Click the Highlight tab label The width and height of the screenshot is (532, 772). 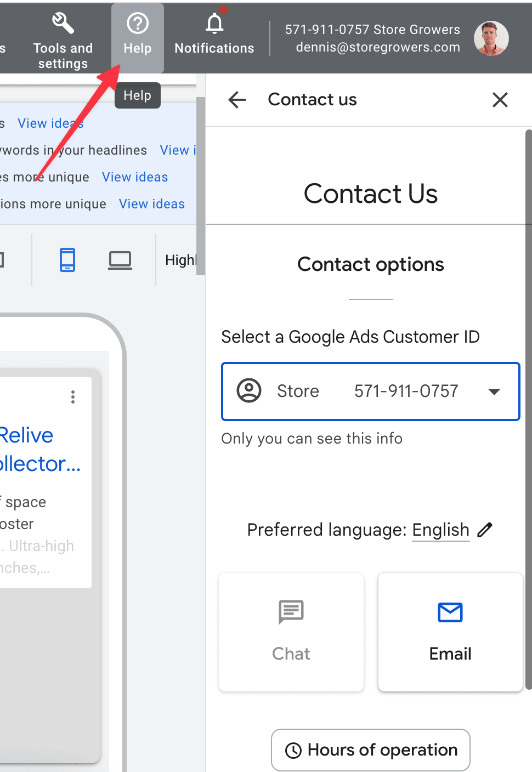click(x=180, y=260)
